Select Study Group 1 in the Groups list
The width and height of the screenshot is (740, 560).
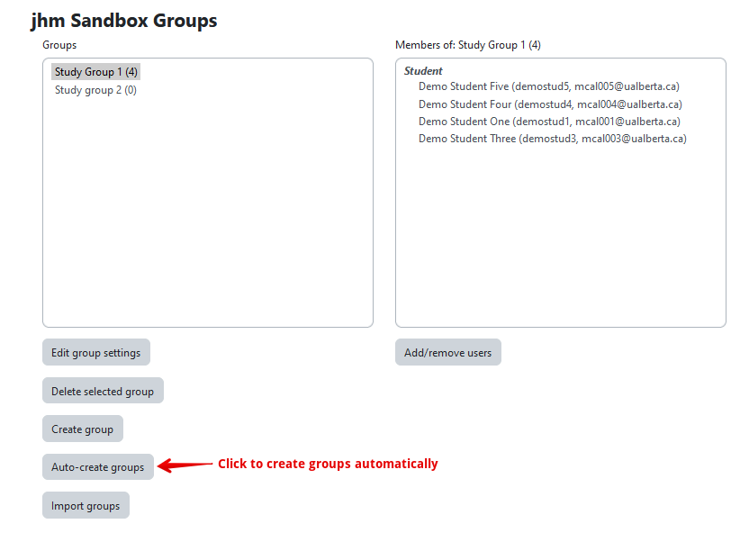coord(95,72)
